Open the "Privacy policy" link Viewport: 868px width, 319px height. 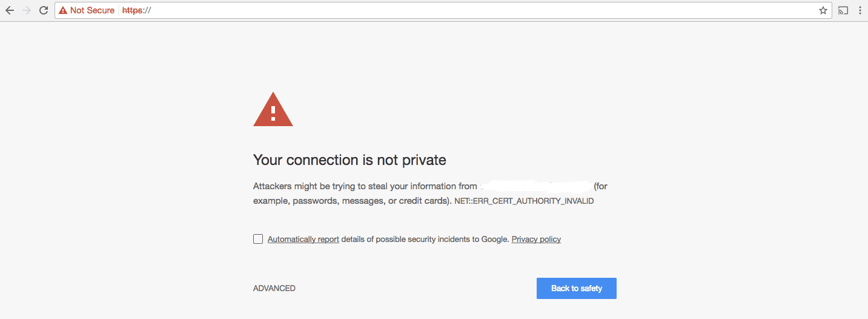click(536, 239)
